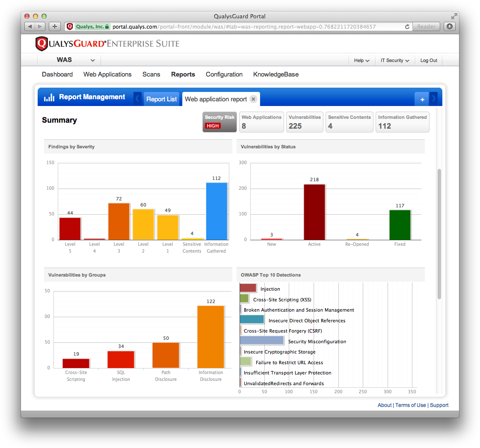Screen dimensions: 480x448
Task: Click the report vertical scrollbar thumb
Action: pos(439,234)
